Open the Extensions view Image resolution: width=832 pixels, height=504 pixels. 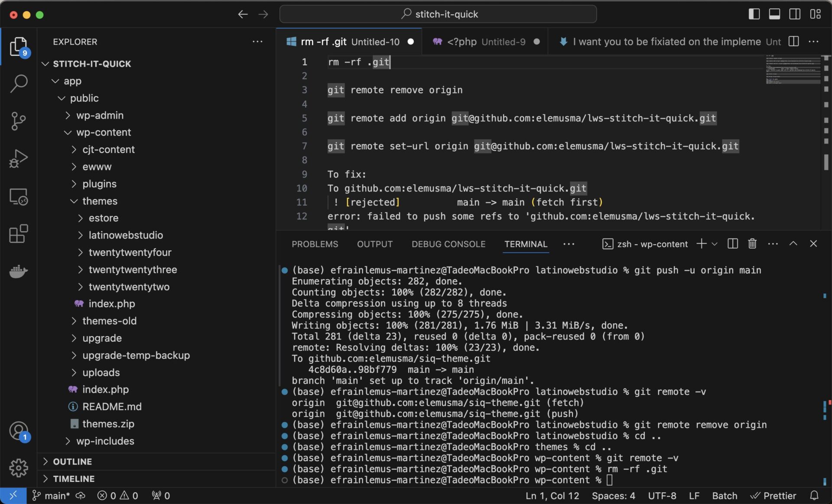[19, 234]
